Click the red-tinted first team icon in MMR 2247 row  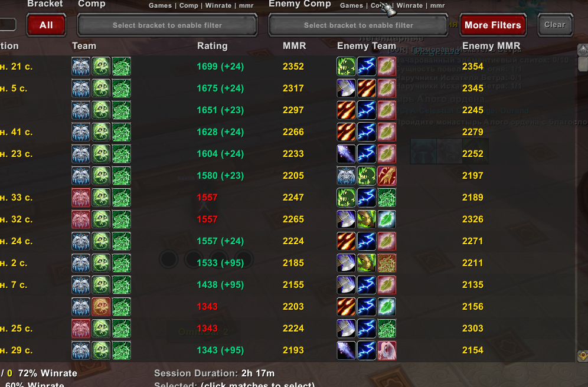pyautogui.click(x=81, y=198)
